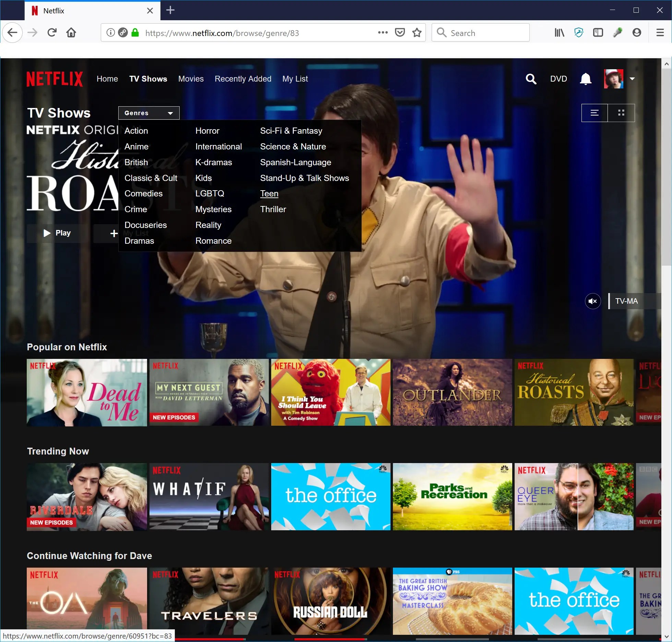Go to My List page
The image size is (672, 642).
coord(295,79)
